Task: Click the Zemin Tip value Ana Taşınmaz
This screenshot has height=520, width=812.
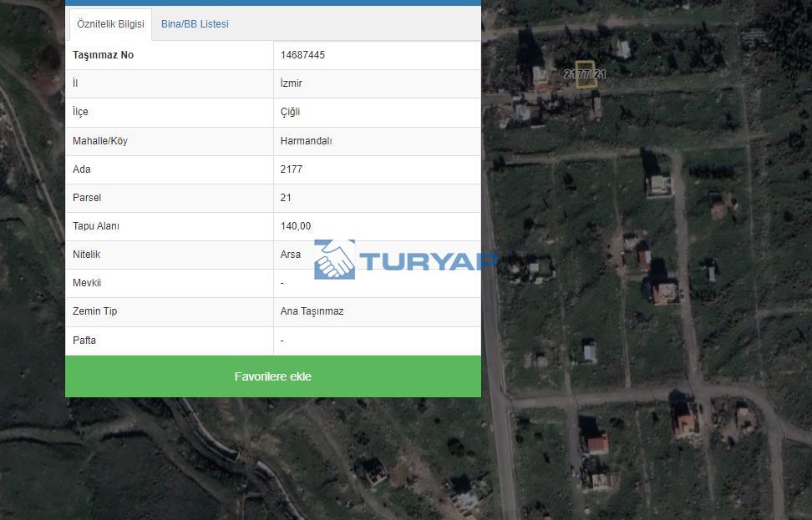Action: 312,311
